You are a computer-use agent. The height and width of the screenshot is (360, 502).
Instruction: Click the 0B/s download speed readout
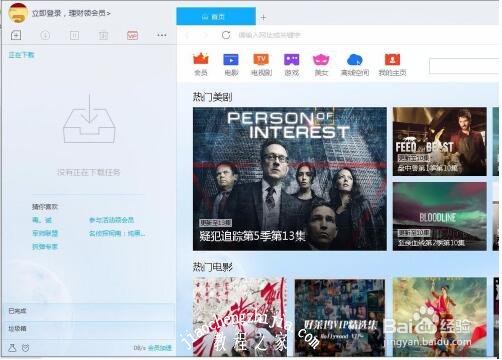coord(140,348)
